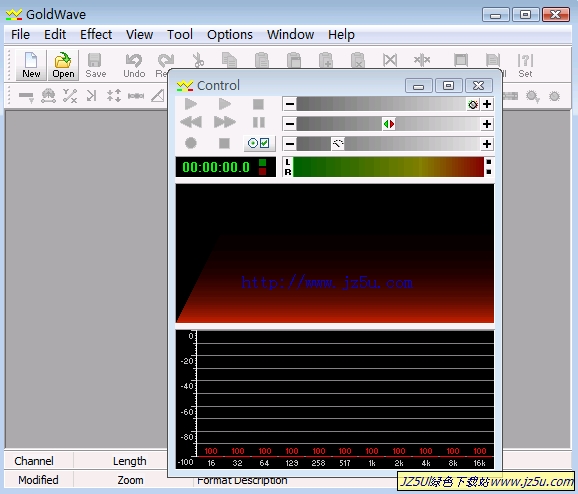Click the Delete selection toolbar icon
The width and height of the screenshot is (578, 494).
point(390,60)
